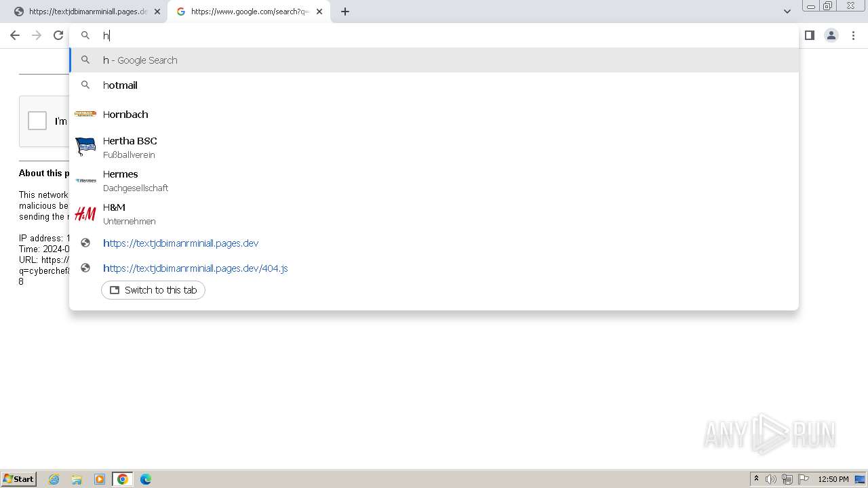
Task: Click the red H&M logo
Action: (85, 213)
